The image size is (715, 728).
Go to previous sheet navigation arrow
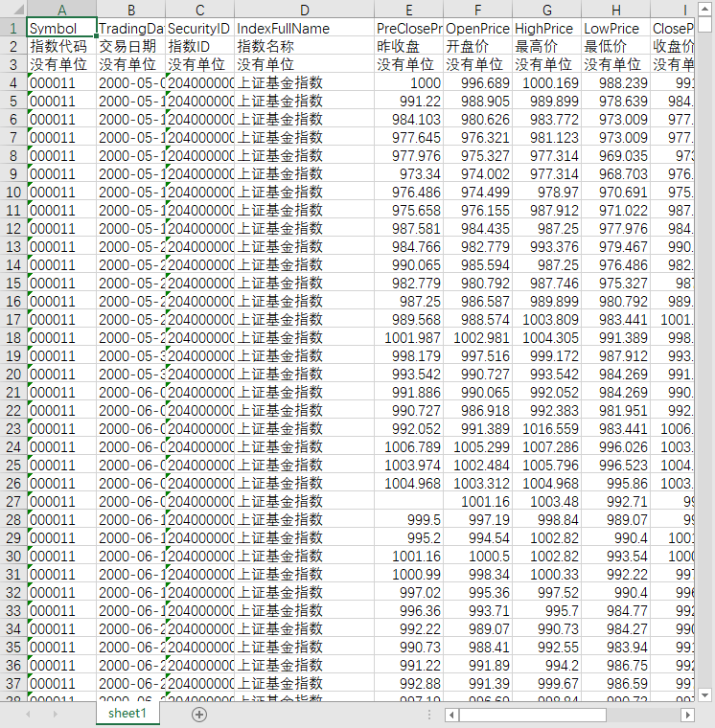[29, 714]
